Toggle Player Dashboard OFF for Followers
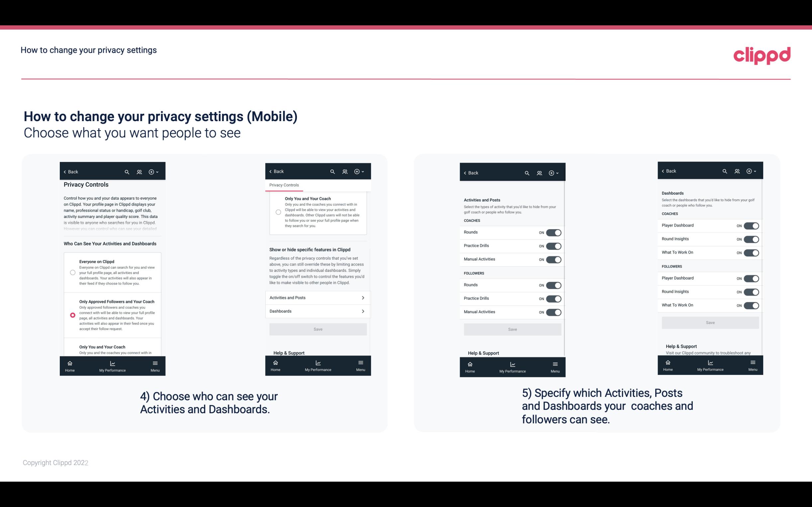The width and height of the screenshot is (812, 507). click(751, 278)
